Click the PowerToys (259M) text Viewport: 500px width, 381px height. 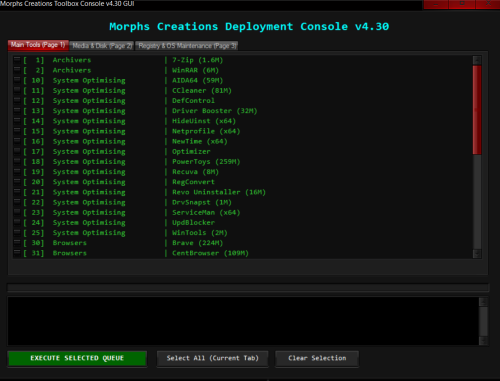coord(206,162)
